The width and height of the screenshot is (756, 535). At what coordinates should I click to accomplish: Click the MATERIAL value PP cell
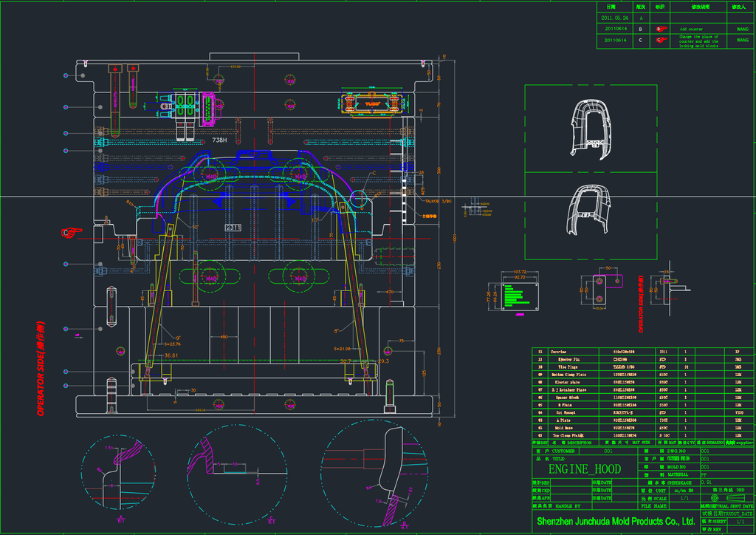726,474
